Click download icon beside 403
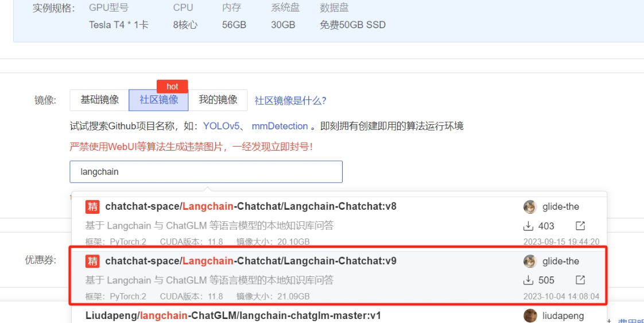644x323 pixels. coord(528,226)
